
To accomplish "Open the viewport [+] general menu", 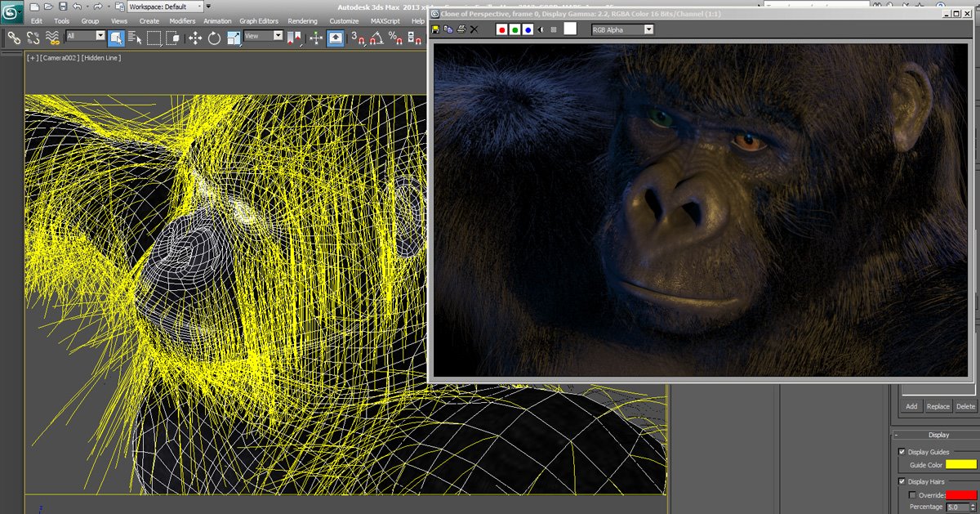I will pos(32,58).
